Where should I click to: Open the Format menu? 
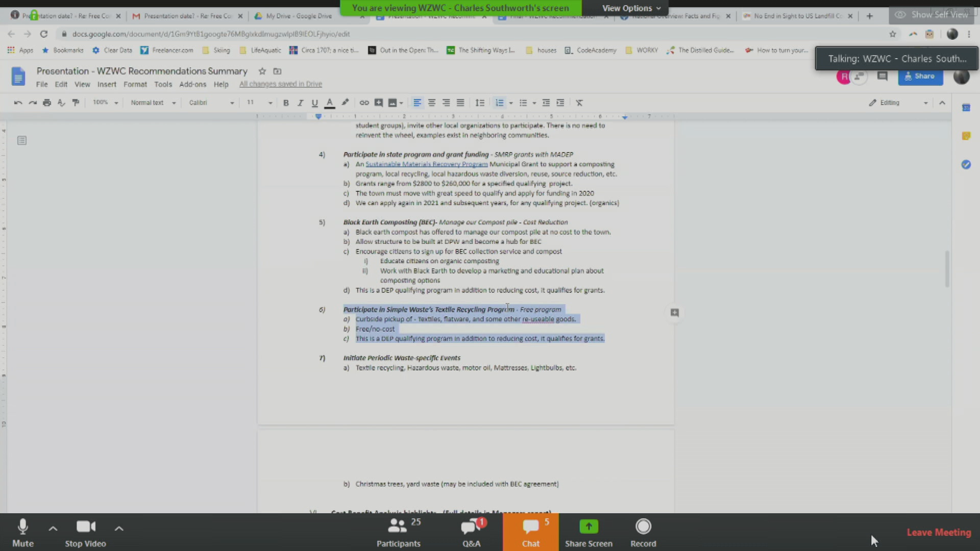(135, 84)
